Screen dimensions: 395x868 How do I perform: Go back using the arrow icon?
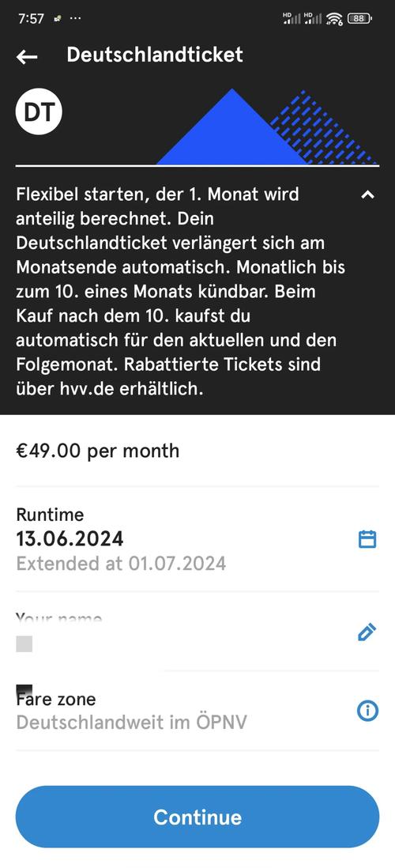[x=27, y=56]
